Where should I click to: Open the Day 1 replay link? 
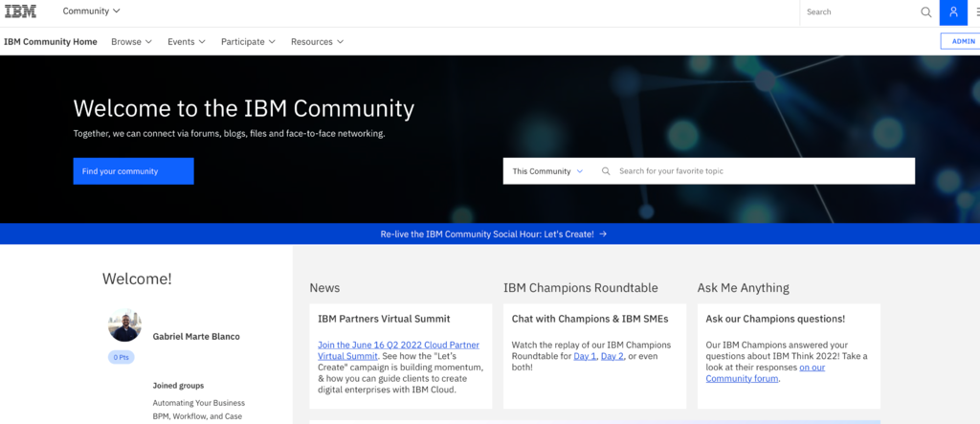585,356
